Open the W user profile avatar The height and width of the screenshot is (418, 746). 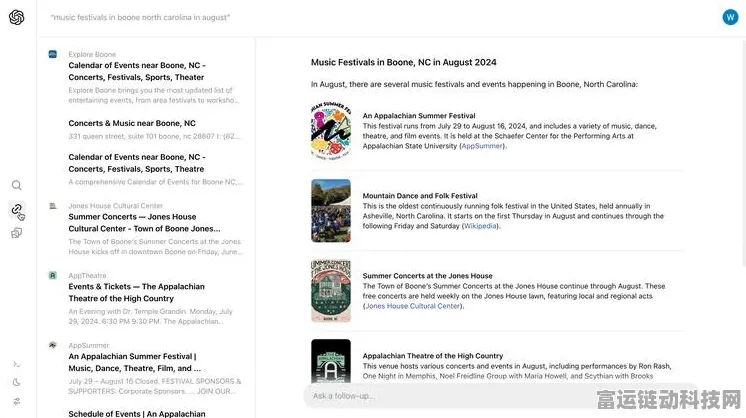[x=730, y=17]
